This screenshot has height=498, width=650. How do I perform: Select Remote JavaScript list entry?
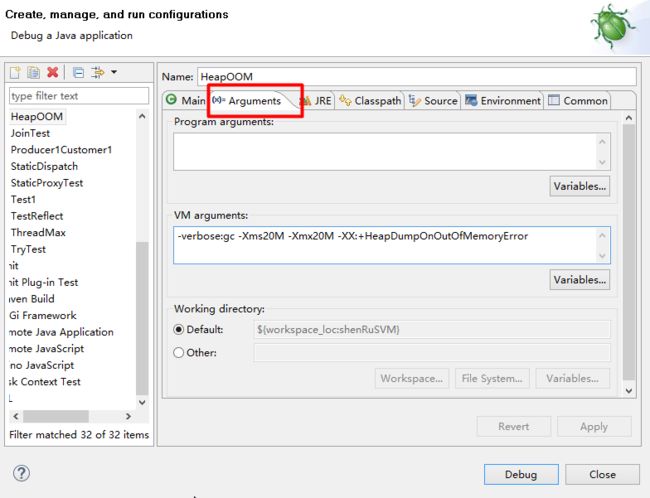click(46, 349)
